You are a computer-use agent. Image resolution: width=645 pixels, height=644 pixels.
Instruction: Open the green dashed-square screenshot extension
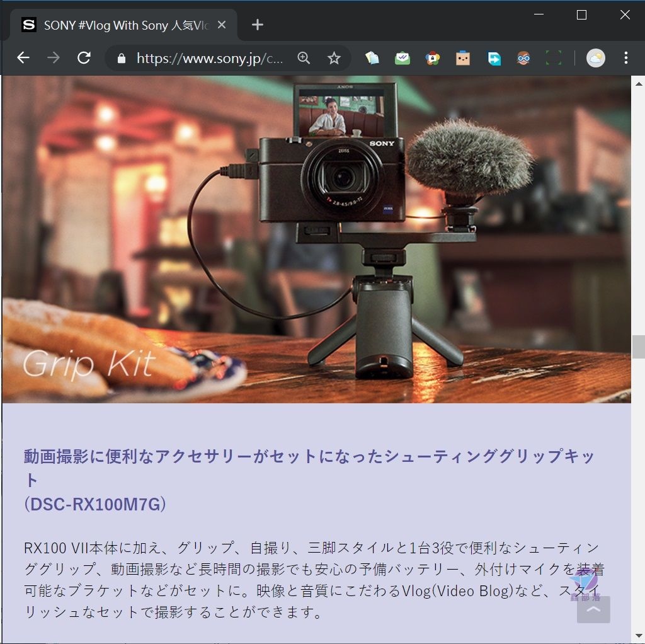[x=553, y=58]
